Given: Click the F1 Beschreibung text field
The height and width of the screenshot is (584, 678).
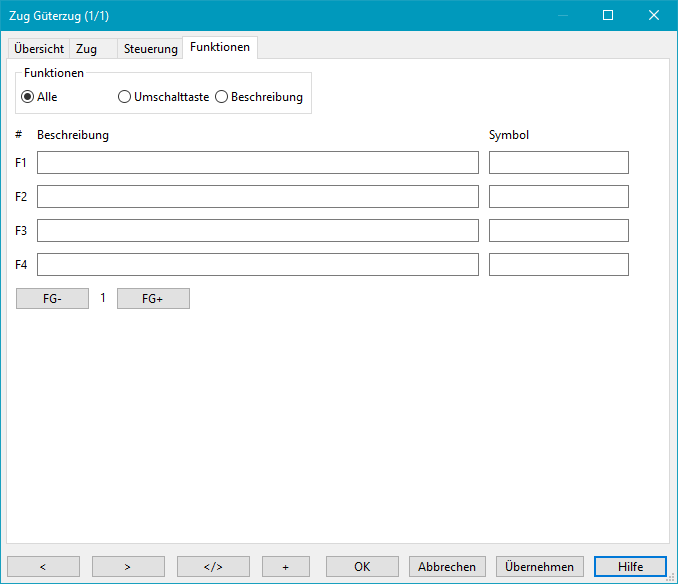Looking at the screenshot, I should [x=257, y=163].
